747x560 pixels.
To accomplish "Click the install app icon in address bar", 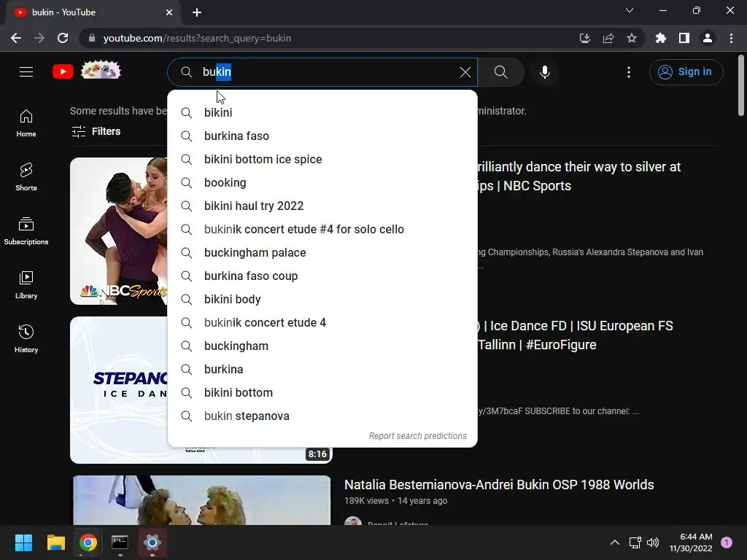I will [x=584, y=38].
